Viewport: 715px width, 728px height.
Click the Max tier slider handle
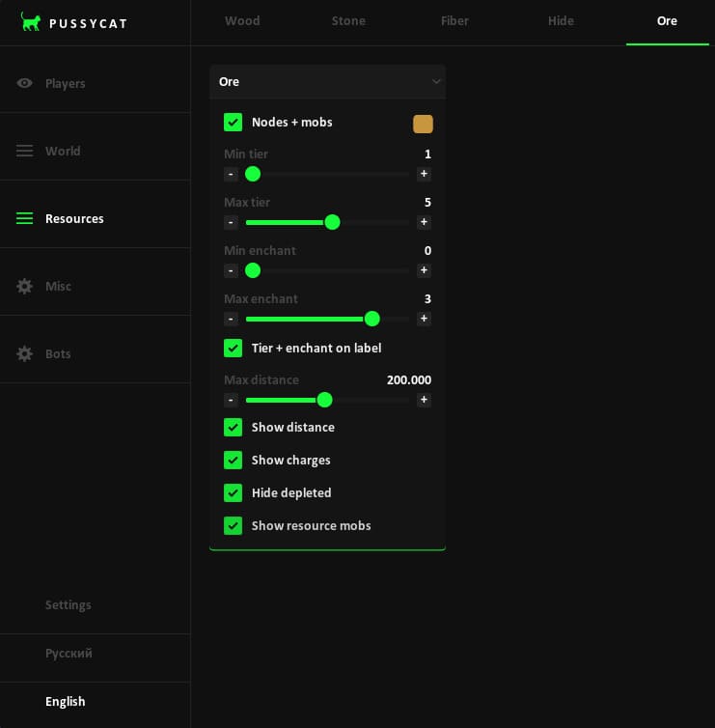(332, 222)
